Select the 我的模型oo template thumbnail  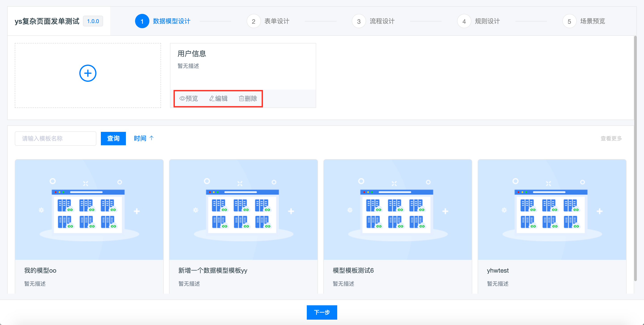(89, 210)
